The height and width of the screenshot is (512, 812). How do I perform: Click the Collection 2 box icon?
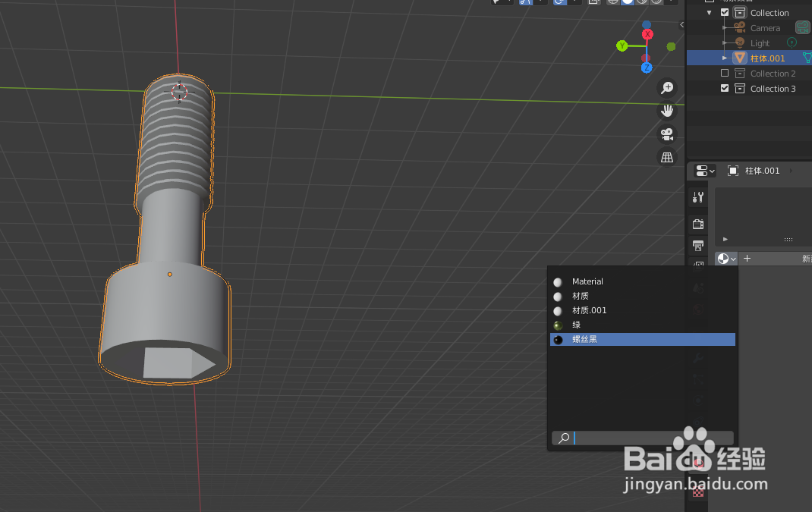pos(740,74)
